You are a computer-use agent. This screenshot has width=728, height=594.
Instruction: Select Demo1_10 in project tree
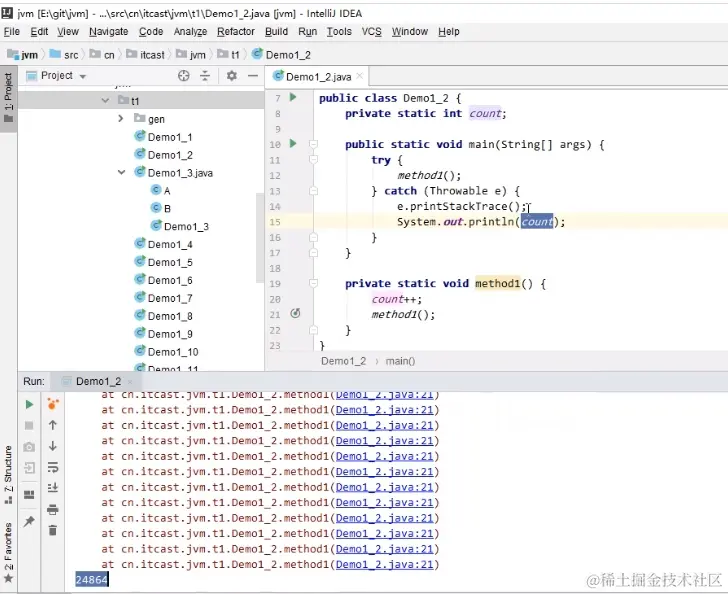point(166,352)
